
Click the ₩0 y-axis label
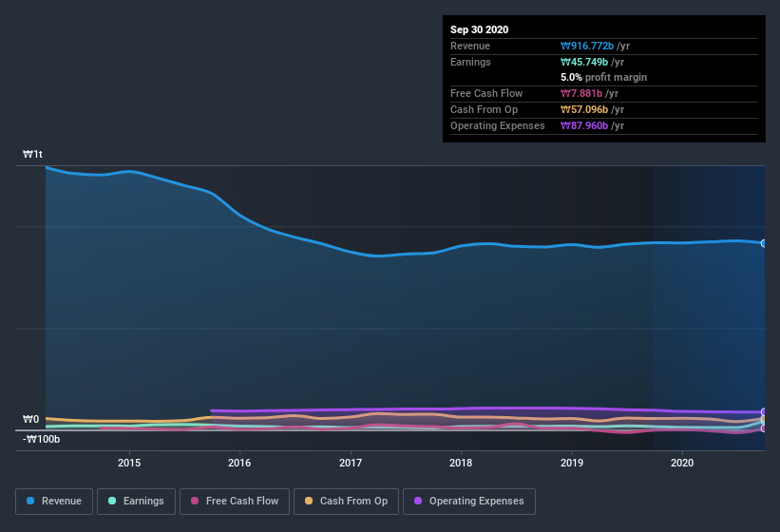30,419
